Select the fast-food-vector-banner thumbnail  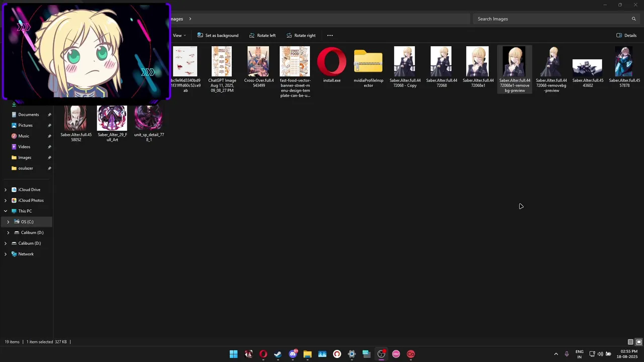(295, 72)
